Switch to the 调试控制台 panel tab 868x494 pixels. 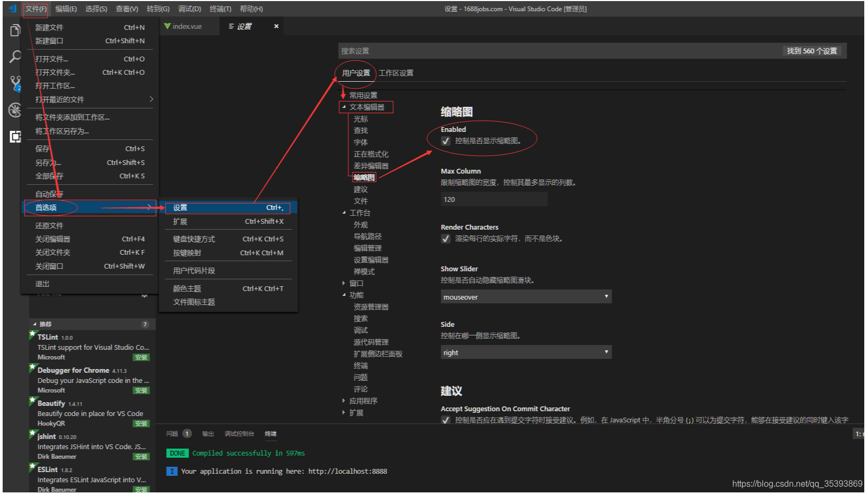(239, 434)
